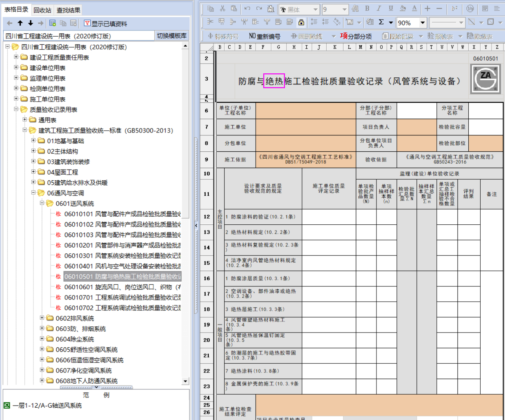Image resolution: width=505 pixels, height=420 pixels.
Task: Click the back left-arrow icon in left panel
Action: [x=10, y=23]
